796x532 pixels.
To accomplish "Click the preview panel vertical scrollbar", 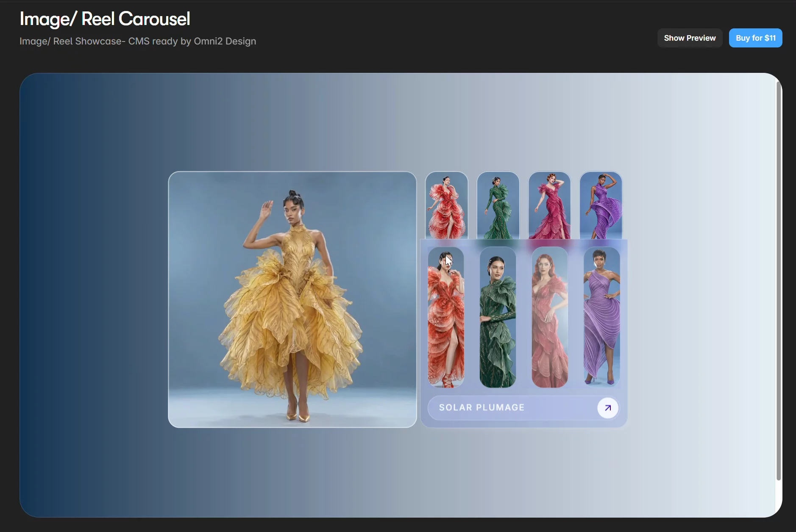I will coord(778,281).
